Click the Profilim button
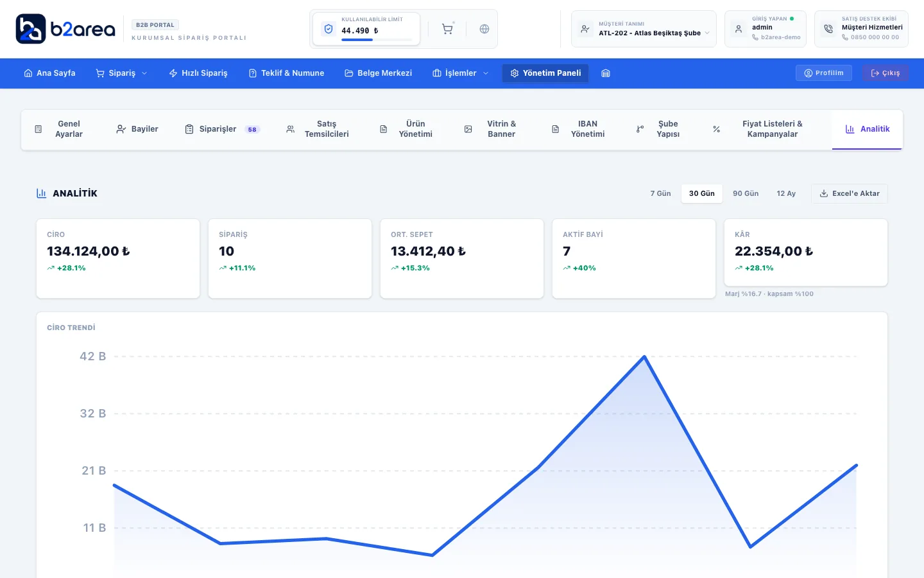 coord(824,73)
